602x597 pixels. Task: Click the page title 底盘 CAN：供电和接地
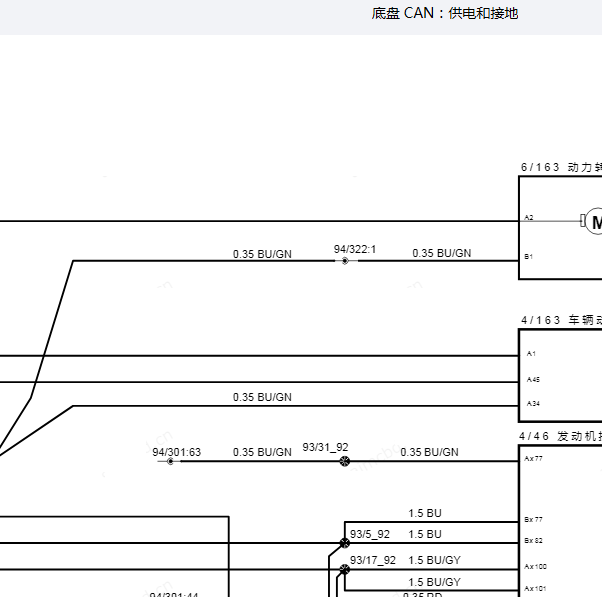coord(445,13)
